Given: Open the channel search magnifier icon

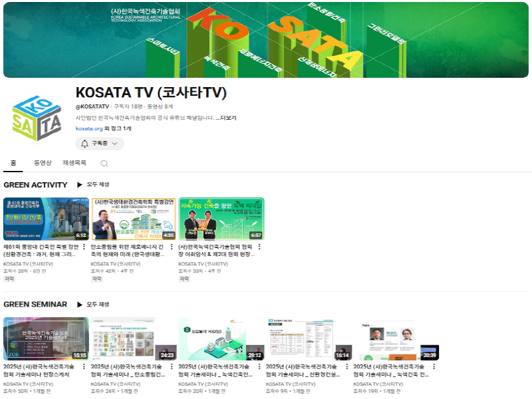Looking at the screenshot, I should [104, 164].
